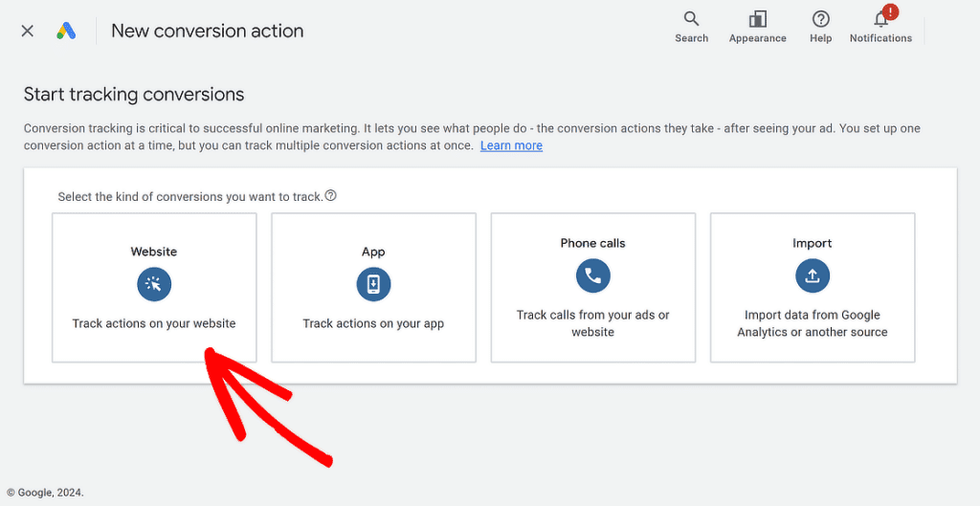Click the "© Google, 2024." footer text
The image size is (980, 506).
point(45,493)
